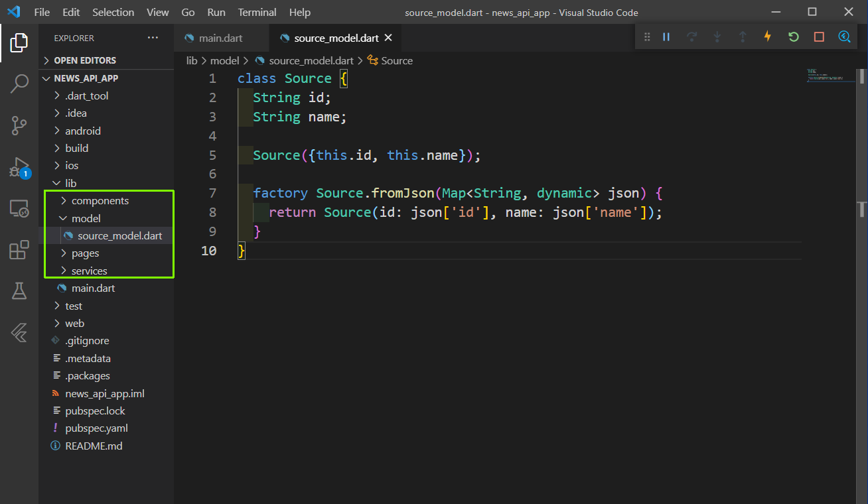Click debug Step Over button

[692, 36]
